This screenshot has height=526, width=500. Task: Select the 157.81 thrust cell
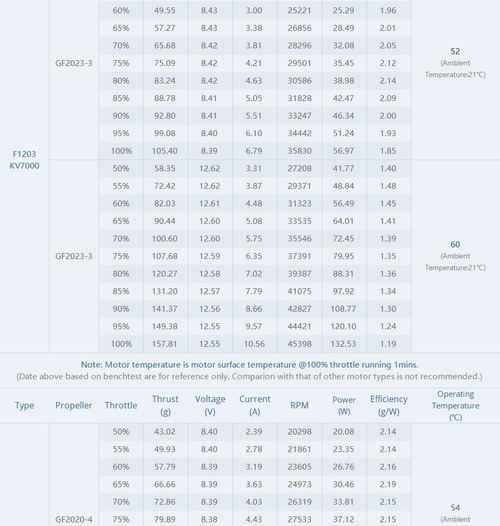pos(164,344)
